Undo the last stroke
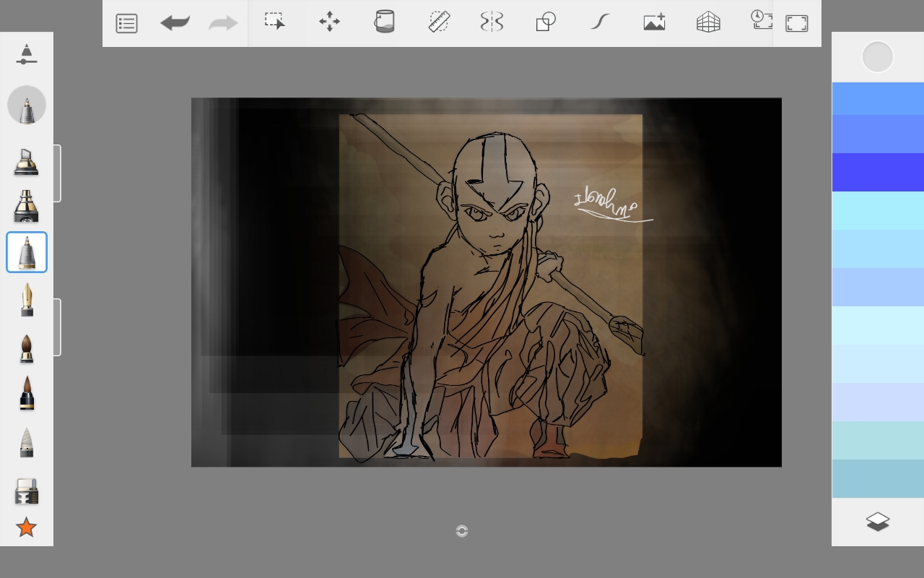 tap(175, 23)
